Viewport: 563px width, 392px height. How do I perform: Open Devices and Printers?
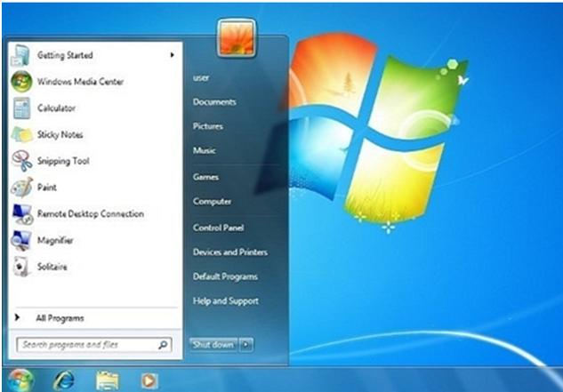230,252
